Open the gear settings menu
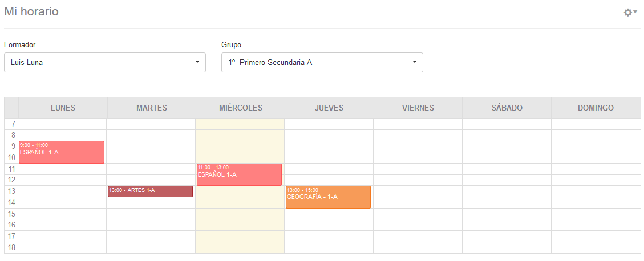The height and width of the screenshot is (261, 644). [630, 12]
